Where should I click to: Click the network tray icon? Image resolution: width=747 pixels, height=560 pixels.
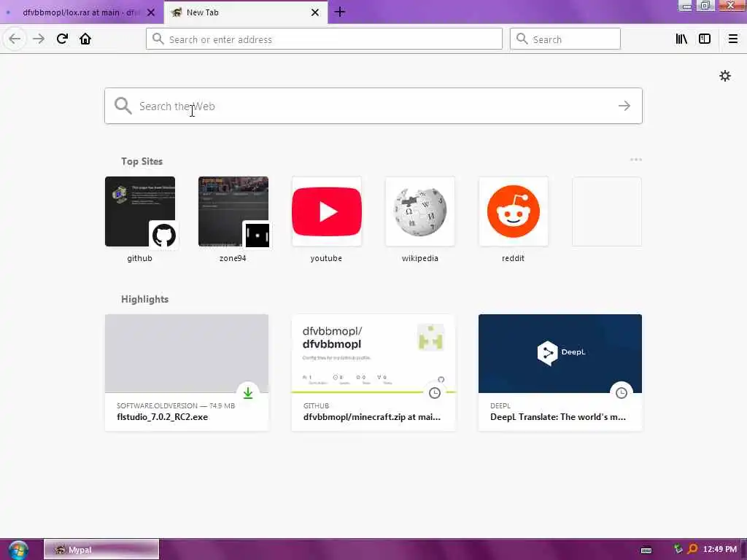(678, 549)
